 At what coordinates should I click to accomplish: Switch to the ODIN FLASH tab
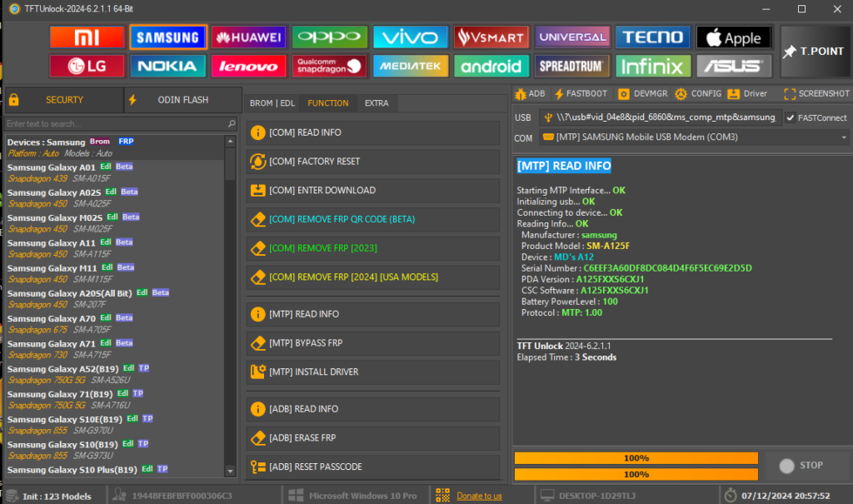[182, 100]
